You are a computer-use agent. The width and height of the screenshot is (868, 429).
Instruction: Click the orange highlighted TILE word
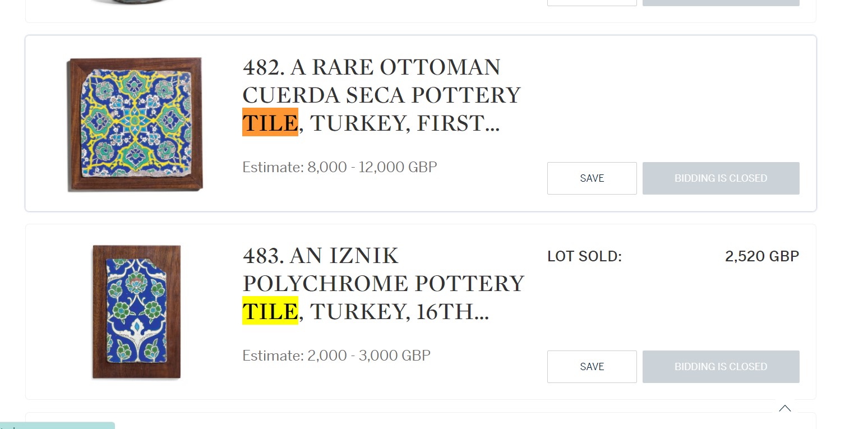click(270, 122)
